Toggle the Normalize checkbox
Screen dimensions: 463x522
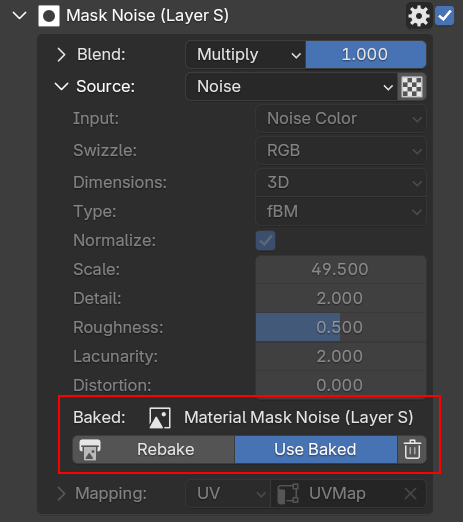click(x=265, y=240)
